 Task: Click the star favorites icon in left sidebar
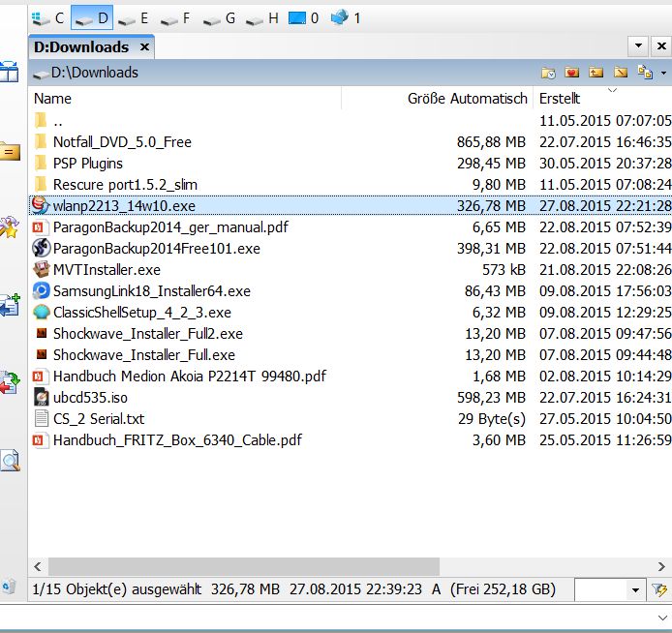click(x=10, y=228)
